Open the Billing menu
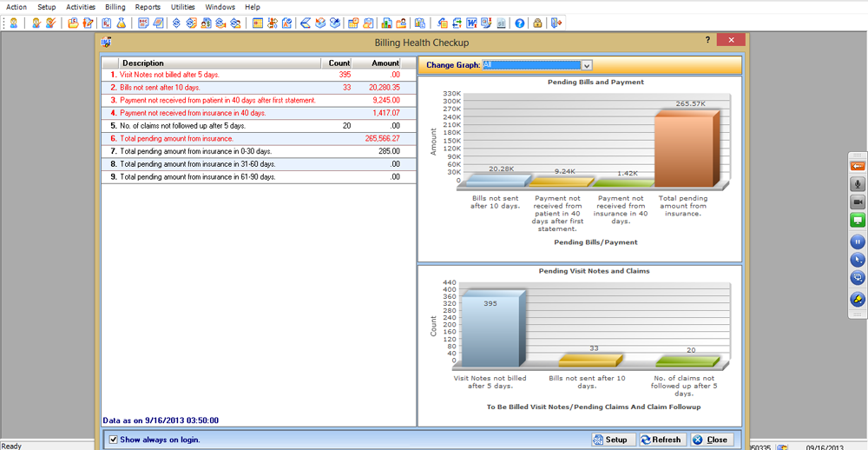 click(115, 7)
